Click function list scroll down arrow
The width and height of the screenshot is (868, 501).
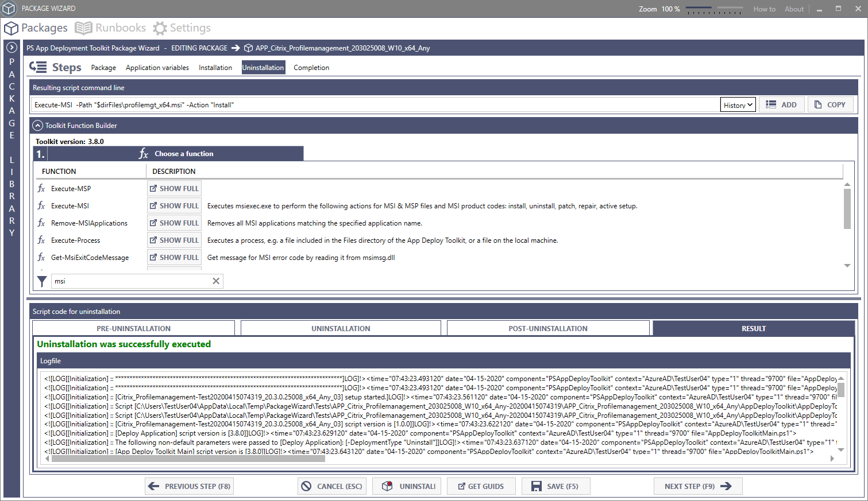coord(847,266)
